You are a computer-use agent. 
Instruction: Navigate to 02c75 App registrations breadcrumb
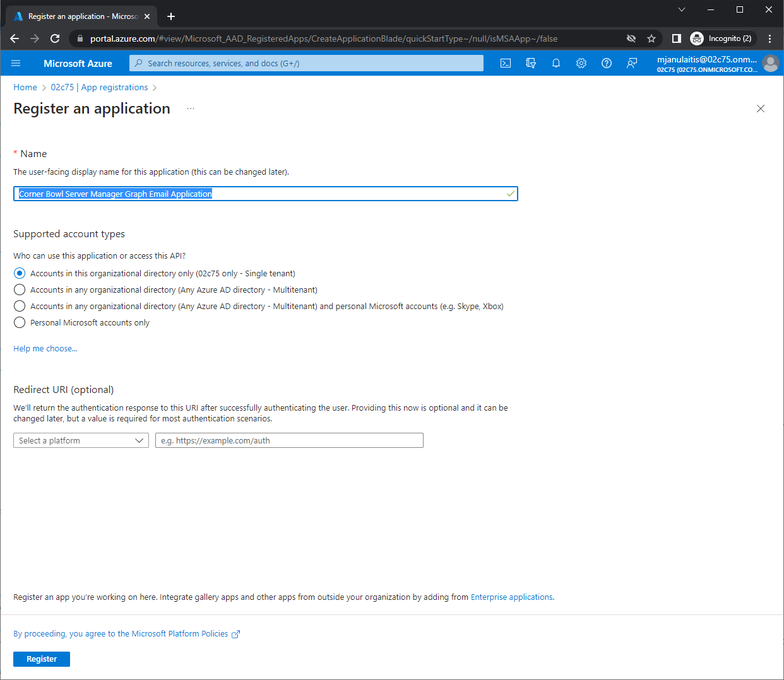pyautogui.click(x=99, y=87)
